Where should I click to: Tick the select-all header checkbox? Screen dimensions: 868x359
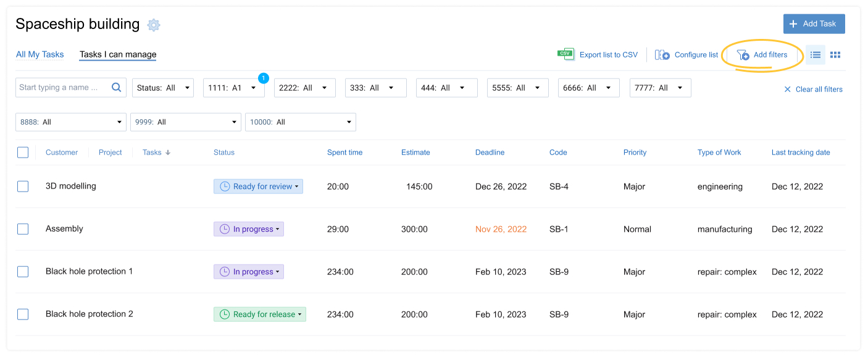coord(23,153)
